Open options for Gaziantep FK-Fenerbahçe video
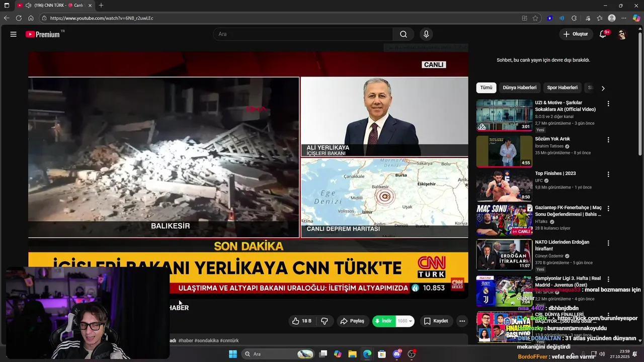644x362 pixels. [x=608, y=208]
